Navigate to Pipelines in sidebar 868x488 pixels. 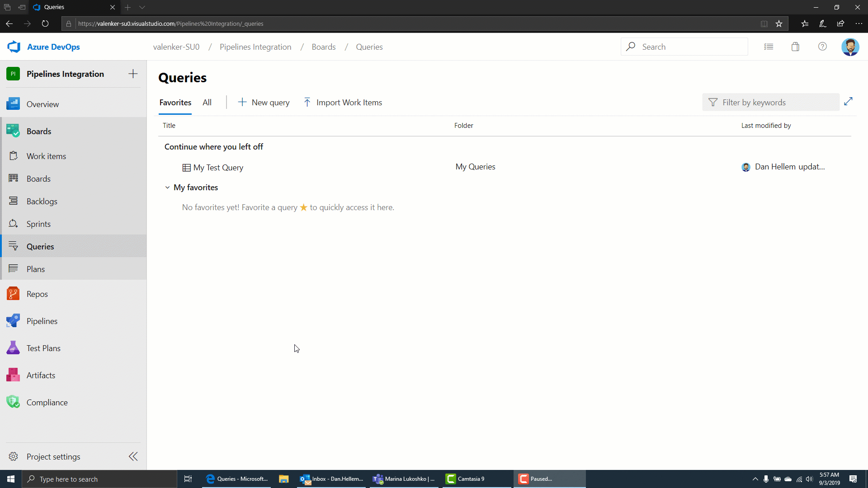tap(42, 320)
